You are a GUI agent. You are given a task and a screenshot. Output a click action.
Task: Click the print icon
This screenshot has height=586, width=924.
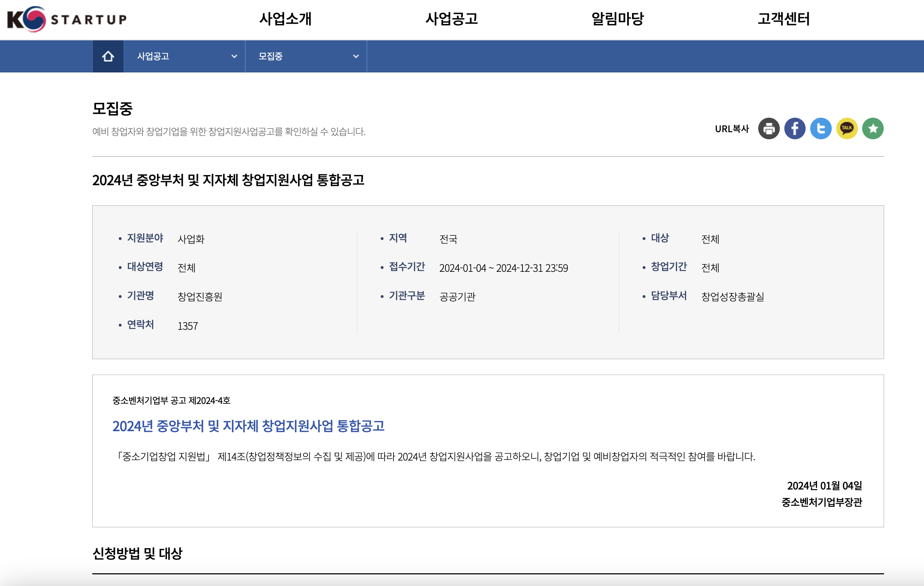pyautogui.click(x=769, y=129)
